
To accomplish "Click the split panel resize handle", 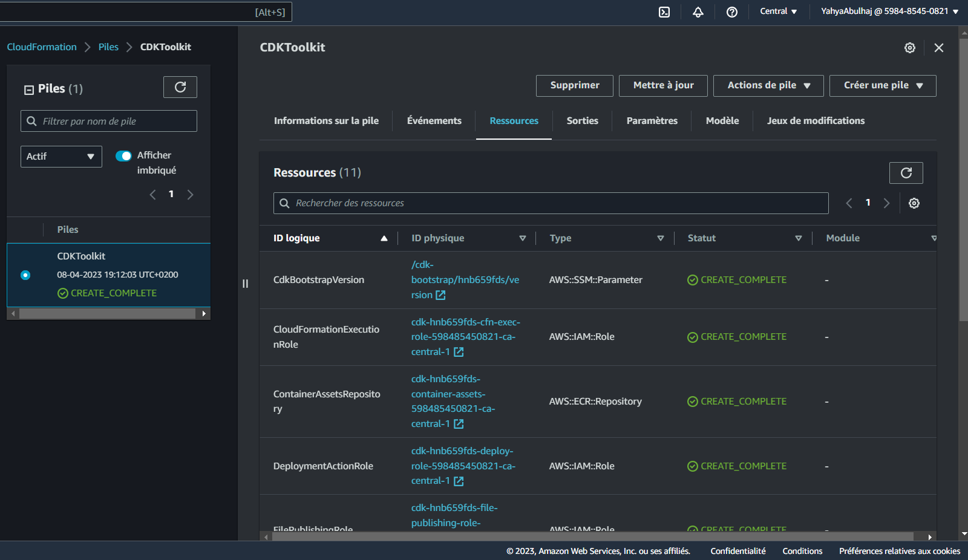I will 245,284.
